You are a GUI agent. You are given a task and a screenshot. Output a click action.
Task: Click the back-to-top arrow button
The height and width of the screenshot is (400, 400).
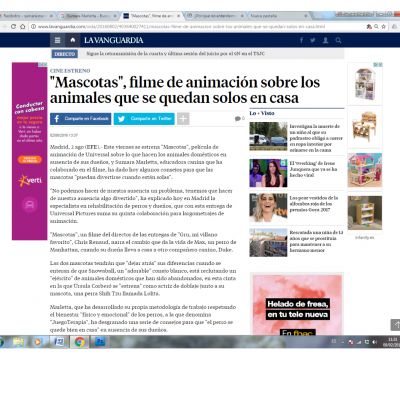[x=395, y=325]
